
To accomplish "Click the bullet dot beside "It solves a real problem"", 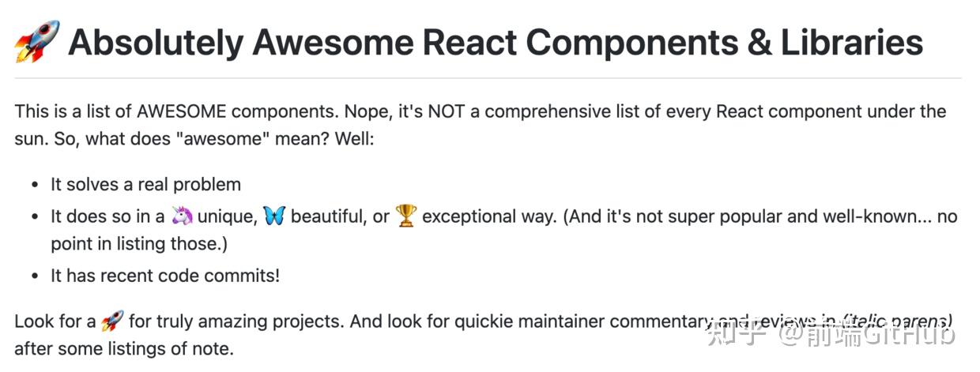I will coord(35,185).
